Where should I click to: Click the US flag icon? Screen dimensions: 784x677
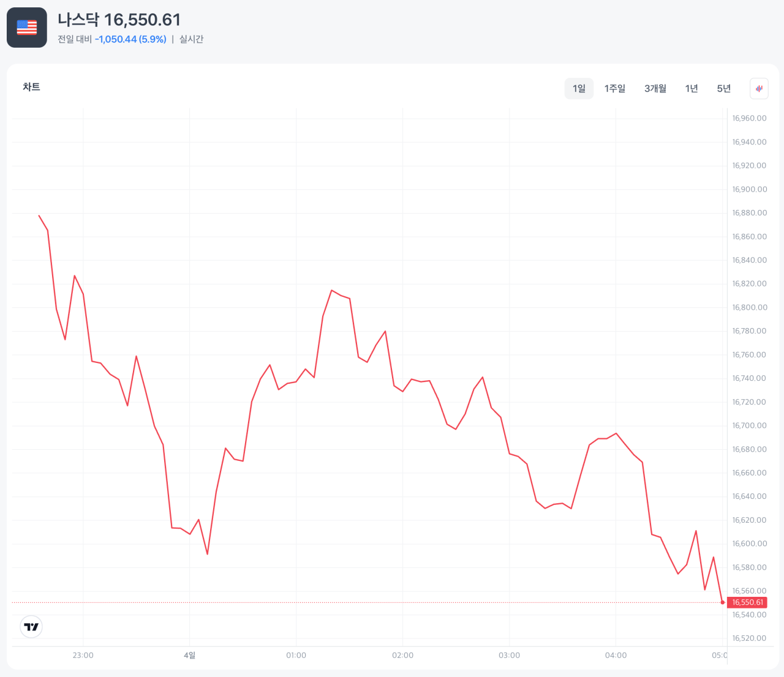pyautogui.click(x=27, y=28)
